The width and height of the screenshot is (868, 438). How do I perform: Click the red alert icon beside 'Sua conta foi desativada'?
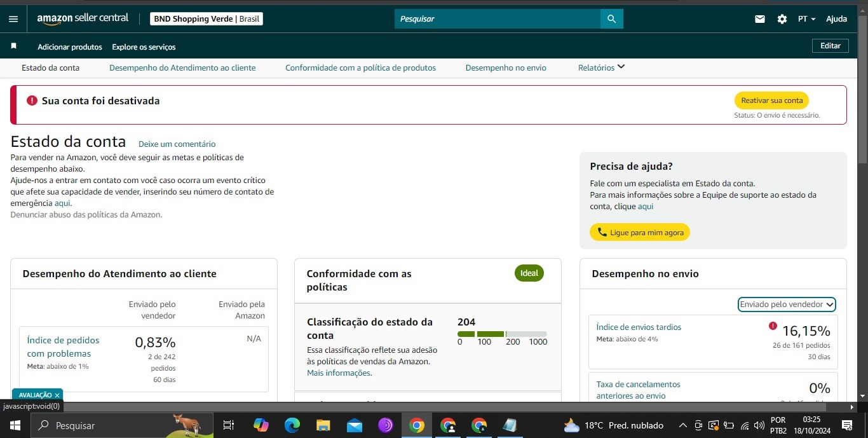(32, 100)
